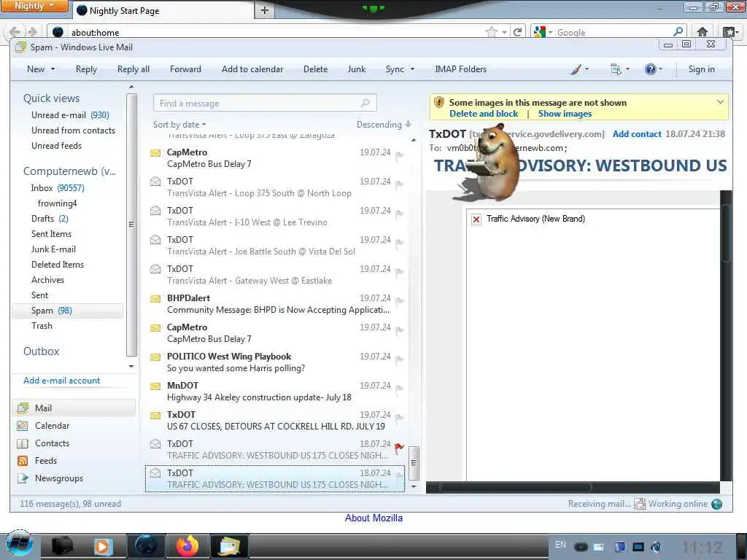This screenshot has width=747, height=560.
Task: Click the Show images link
Action: click(x=565, y=114)
